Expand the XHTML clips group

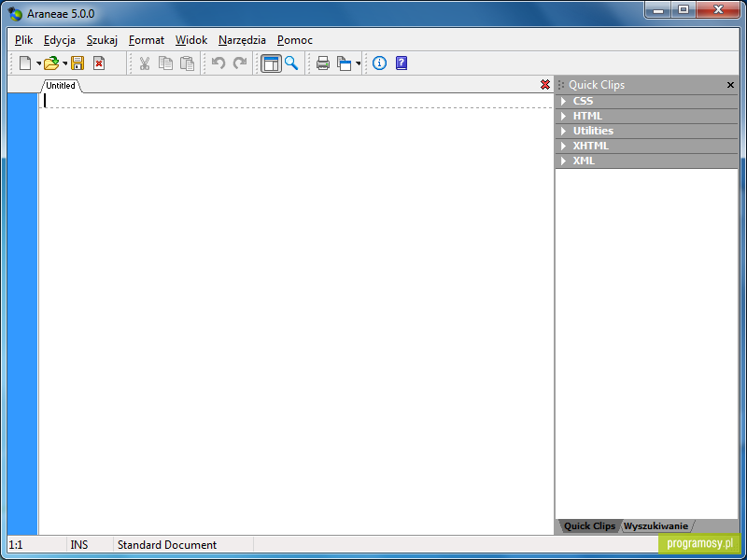646,146
